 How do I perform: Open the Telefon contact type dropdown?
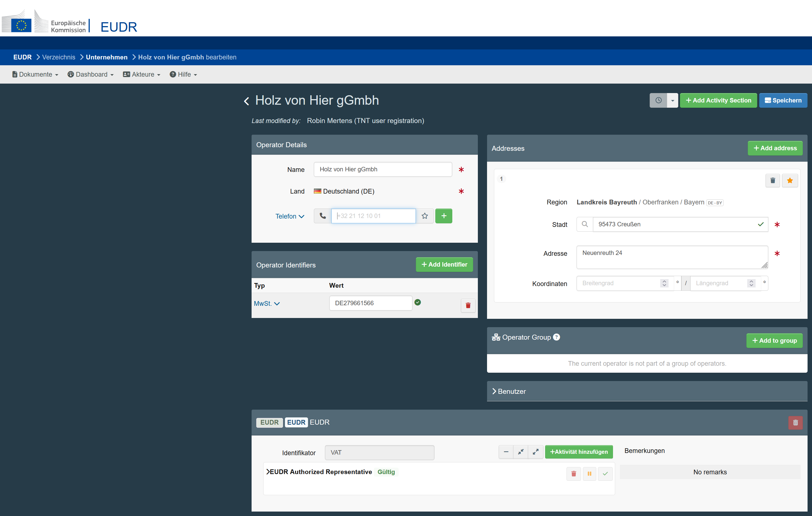click(x=290, y=216)
